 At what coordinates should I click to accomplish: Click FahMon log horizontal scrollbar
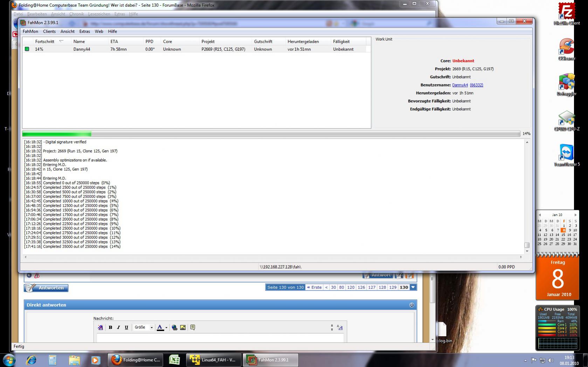tap(273, 257)
